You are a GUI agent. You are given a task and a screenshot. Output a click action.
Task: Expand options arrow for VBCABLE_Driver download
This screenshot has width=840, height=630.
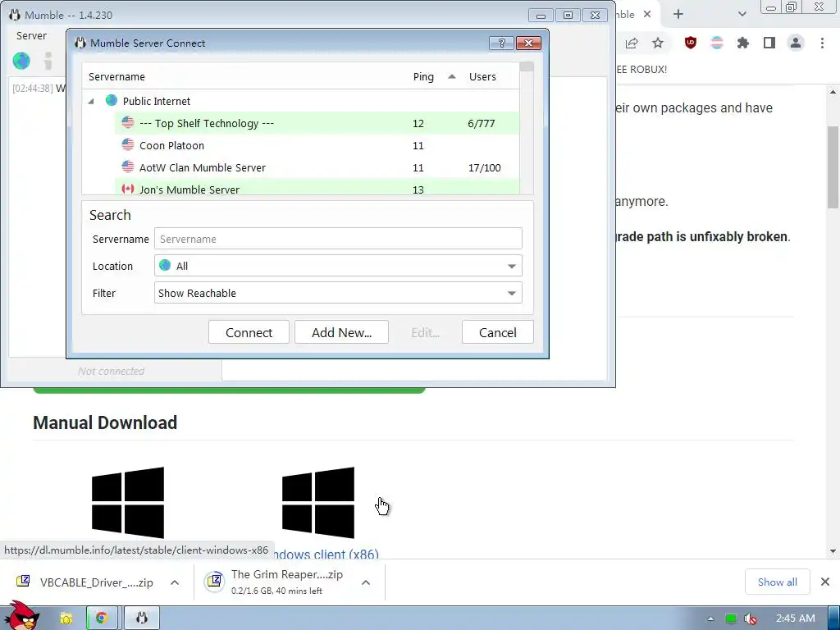(x=175, y=582)
